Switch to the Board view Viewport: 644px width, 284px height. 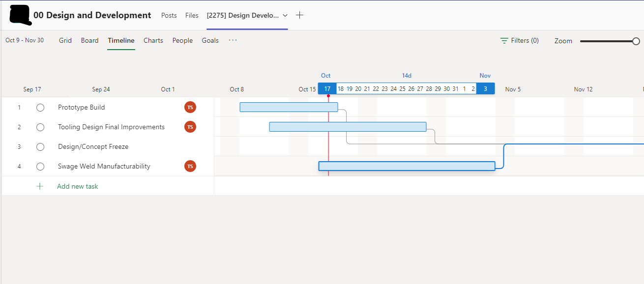tap(90, 40)
